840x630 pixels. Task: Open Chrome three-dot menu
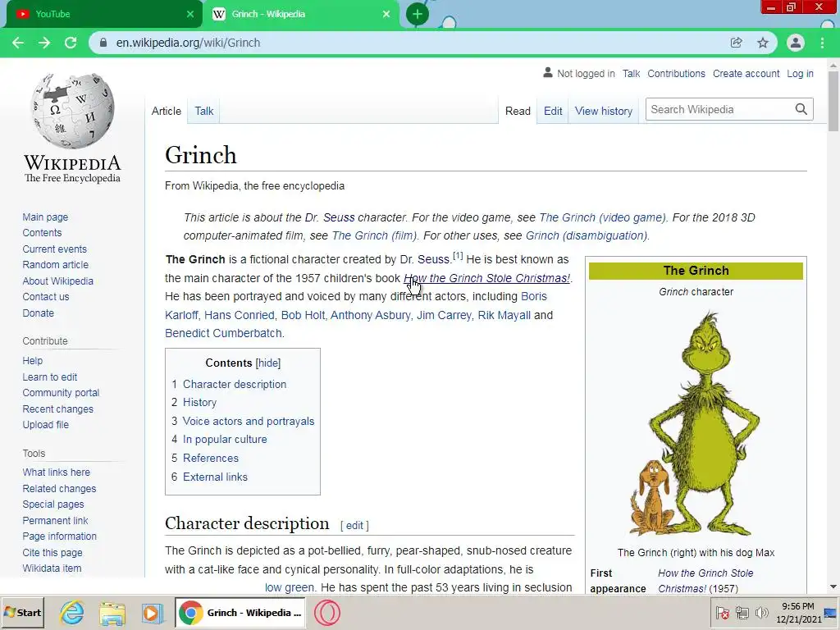point(822,43)
